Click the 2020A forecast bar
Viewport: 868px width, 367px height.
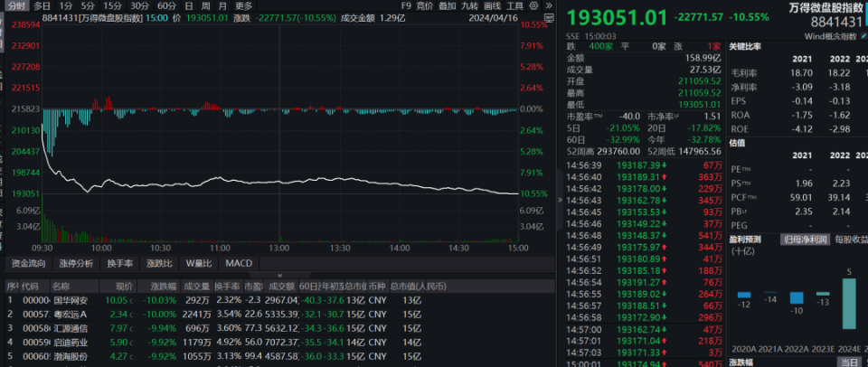743,295
